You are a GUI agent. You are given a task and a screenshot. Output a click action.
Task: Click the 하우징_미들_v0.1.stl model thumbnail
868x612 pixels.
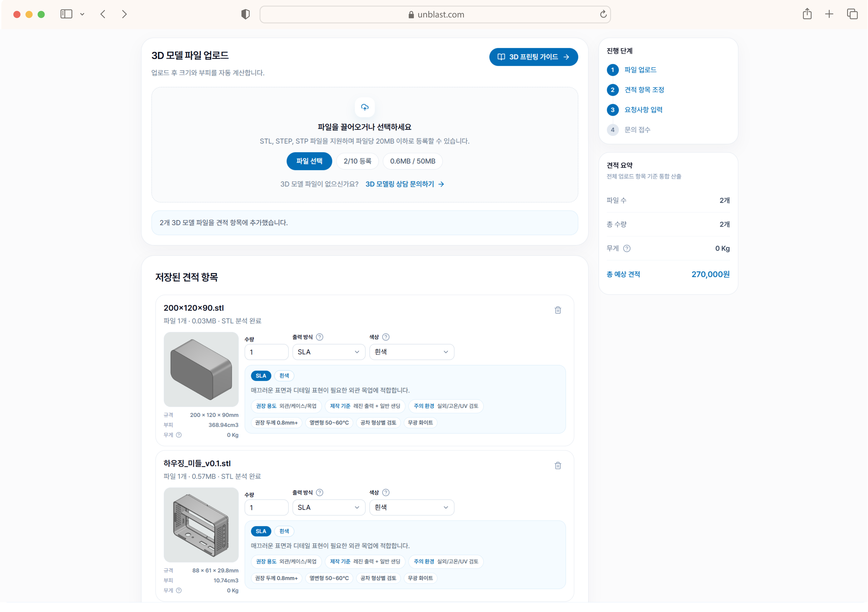pos(201,525)
